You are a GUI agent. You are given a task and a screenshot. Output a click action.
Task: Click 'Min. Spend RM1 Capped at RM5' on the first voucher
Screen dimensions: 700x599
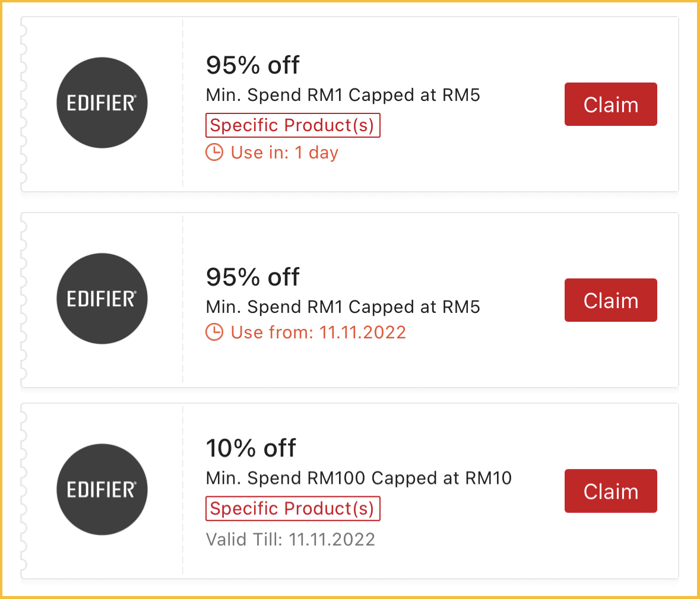tap(343, 95)
